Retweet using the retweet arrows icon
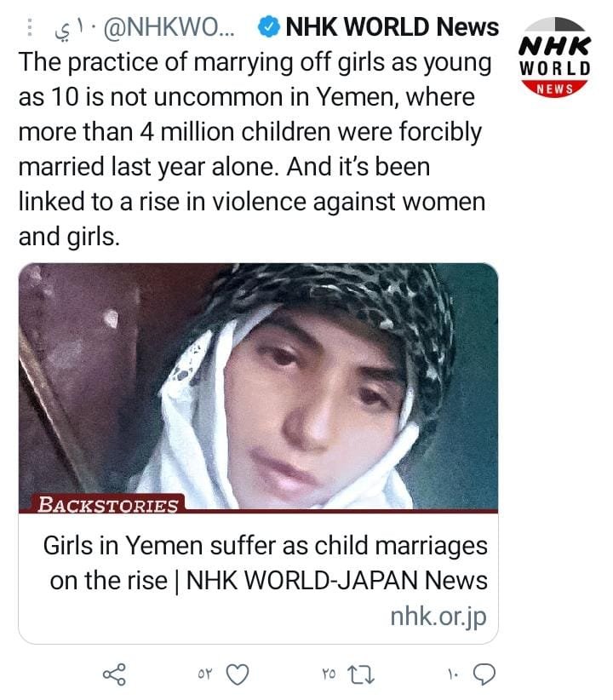613x700 pixels. pos(361,674)
